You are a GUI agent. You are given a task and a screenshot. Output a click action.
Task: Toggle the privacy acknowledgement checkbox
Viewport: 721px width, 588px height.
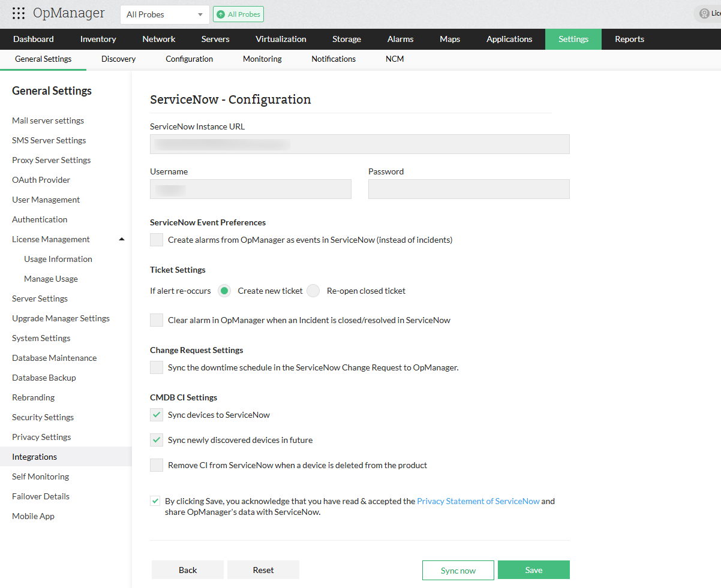tap(155, 501)
